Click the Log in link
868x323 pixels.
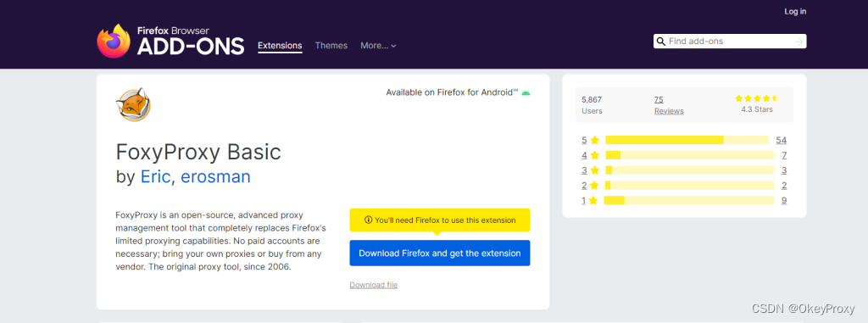[795, 12]
